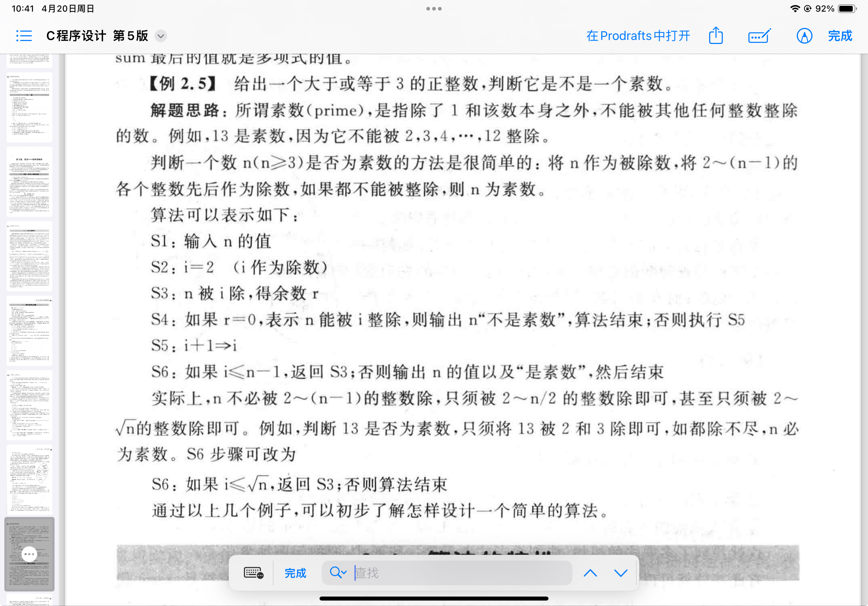Screen dimensions: 868x606
Task: Expand the document title dropdown chevron
Action: (161, 36)
